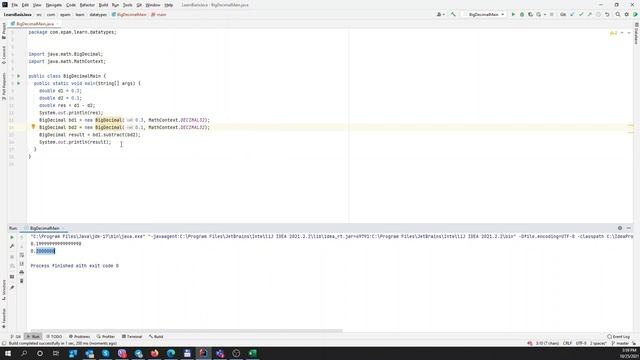This screenshot has width=640, height=360.
Task: Open the Tools menu
Action: pyautogui.click(x=127, y=5)
